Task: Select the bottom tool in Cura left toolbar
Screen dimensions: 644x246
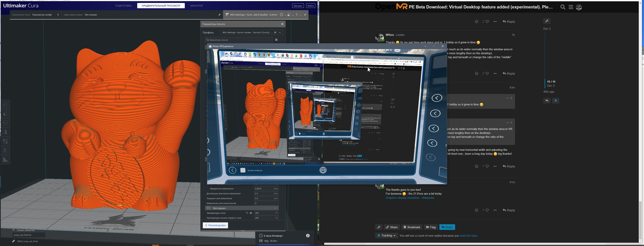Action: point(5,160)
